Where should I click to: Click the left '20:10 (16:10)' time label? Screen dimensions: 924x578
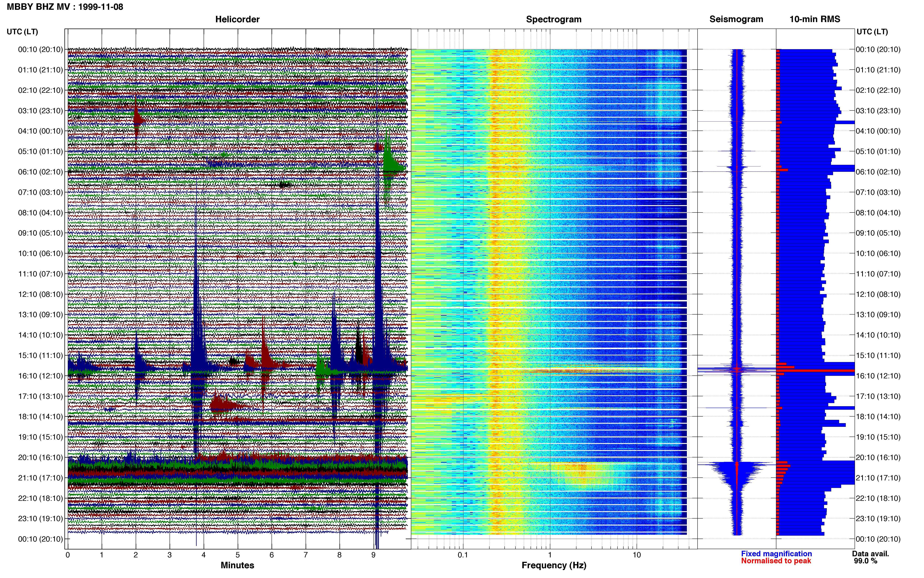pos(41,458)
